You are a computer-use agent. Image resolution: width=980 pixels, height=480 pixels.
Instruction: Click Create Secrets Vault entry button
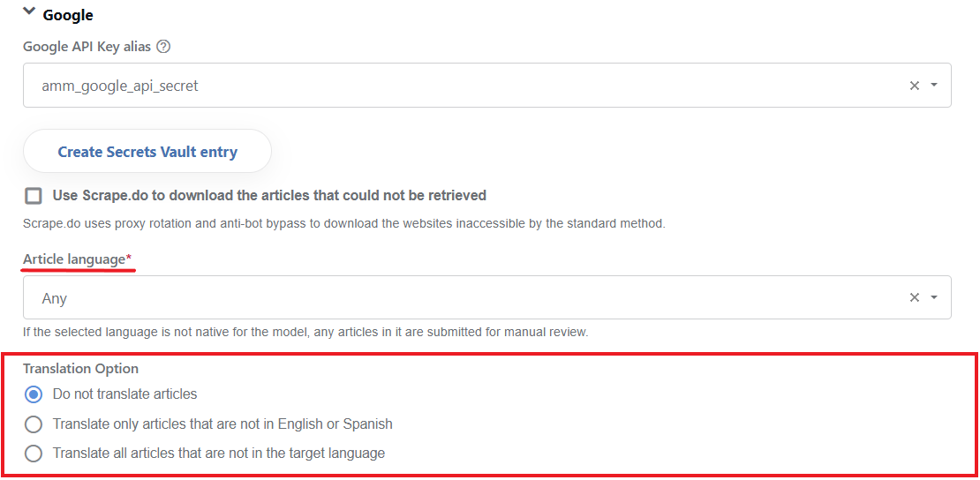147,151
